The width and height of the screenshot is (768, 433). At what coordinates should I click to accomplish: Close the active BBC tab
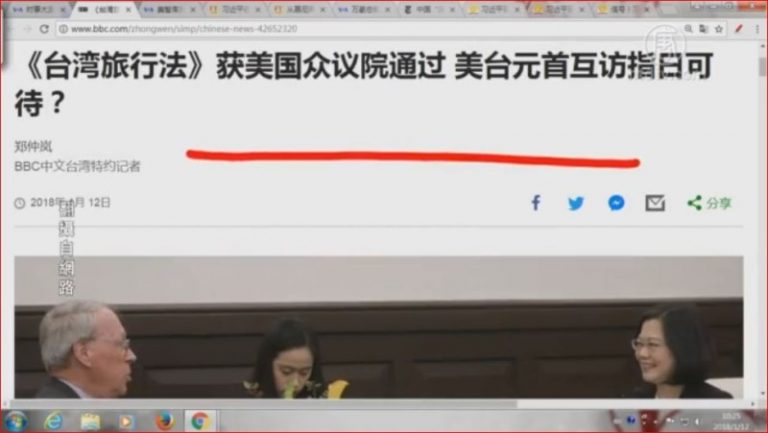[128, 9]
